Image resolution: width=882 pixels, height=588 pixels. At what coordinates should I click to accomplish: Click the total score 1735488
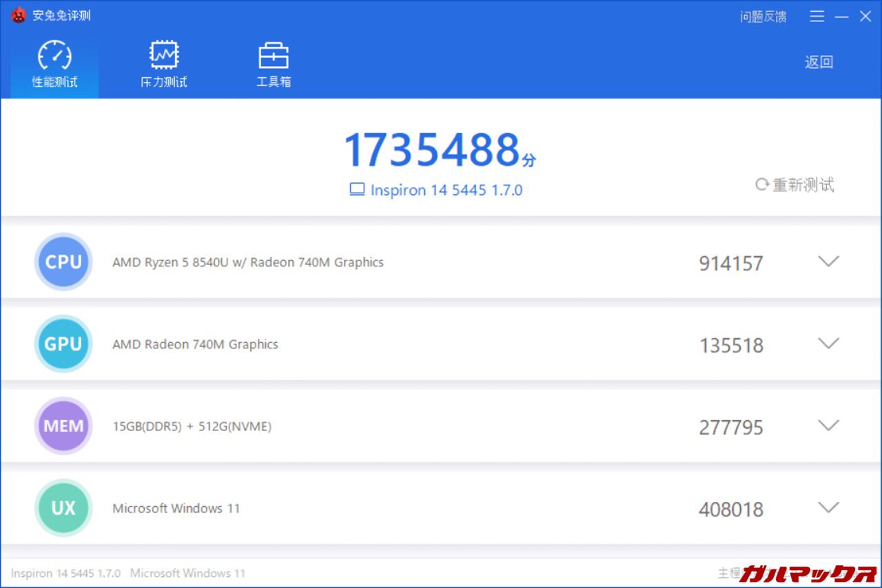point(432,149)
